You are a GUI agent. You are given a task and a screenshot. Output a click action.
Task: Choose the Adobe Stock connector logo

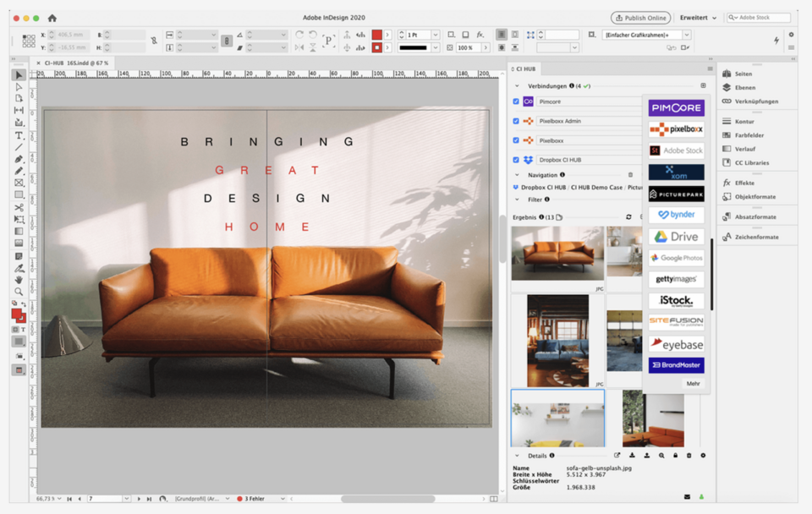(677, 150)
